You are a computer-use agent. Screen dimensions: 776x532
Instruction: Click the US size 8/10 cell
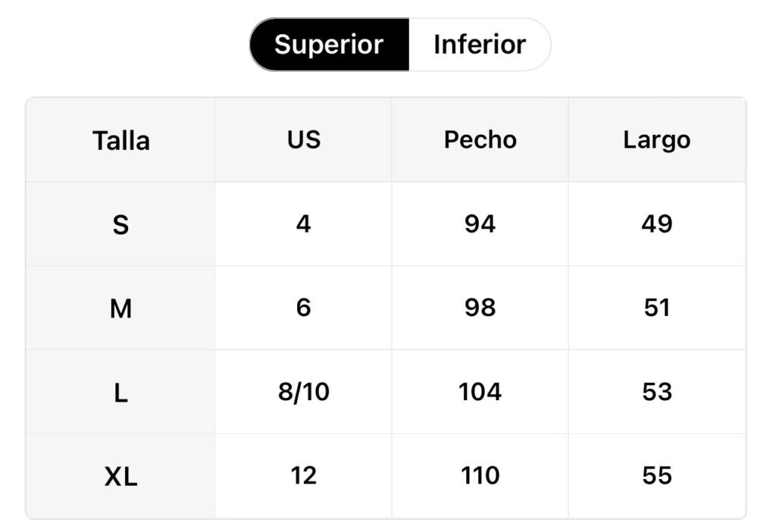pos(303,392)
